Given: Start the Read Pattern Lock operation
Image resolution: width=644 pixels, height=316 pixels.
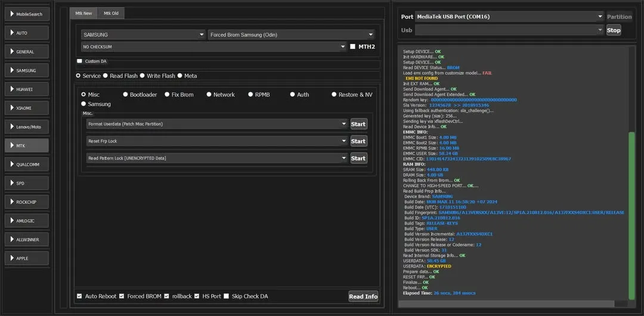Looking at the screenshot, I should point(358,158).
